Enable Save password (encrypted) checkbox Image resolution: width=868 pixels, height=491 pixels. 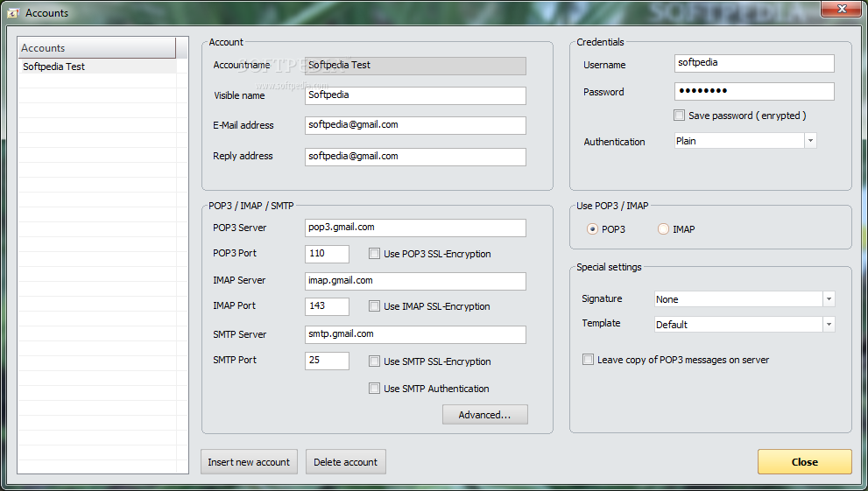[x=679, y=115]
